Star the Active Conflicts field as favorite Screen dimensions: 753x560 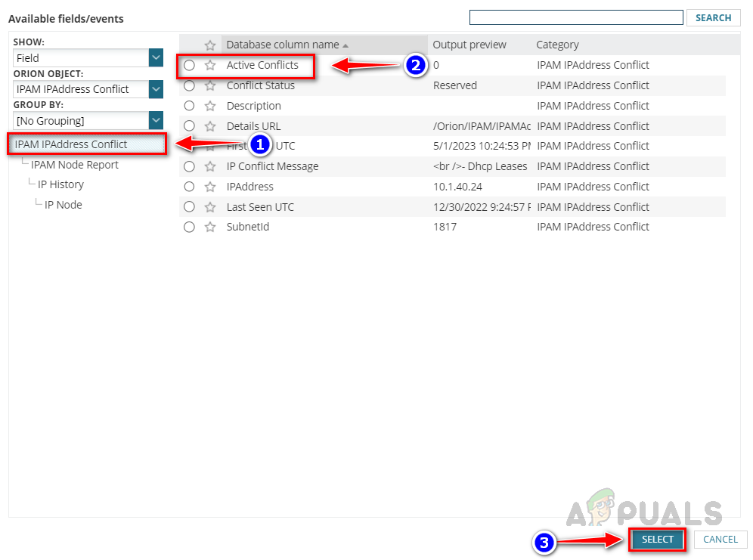(x=210, y=65)
